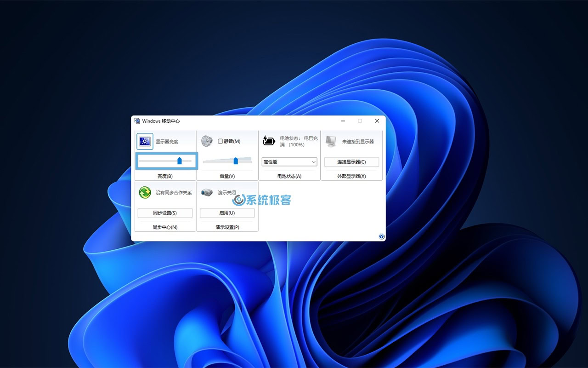Click the battery status icon
The width and height of the screenshot is (588, 368).
click(269, 140)
